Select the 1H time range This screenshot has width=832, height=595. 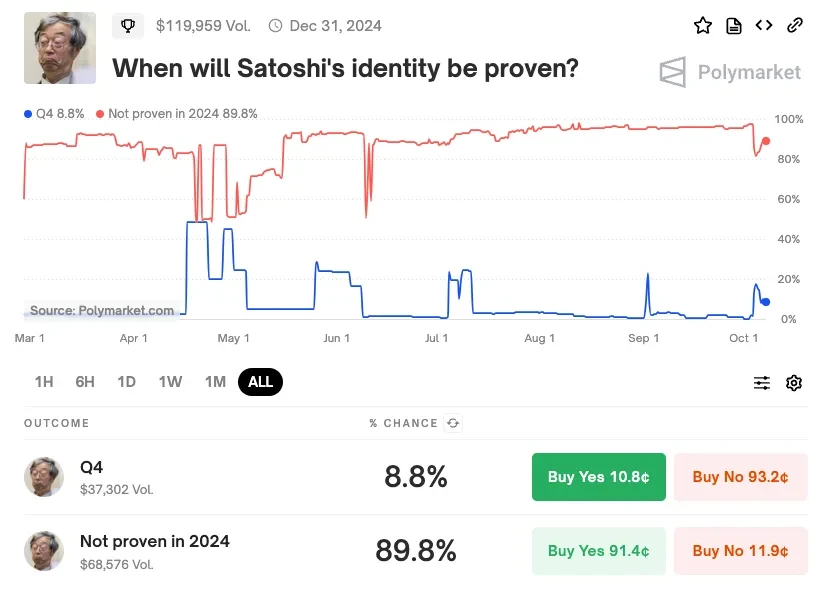pos(44,382)
